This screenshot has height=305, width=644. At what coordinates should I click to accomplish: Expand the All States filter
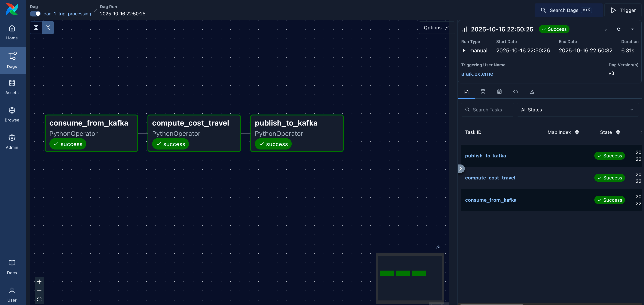point(577,110)
